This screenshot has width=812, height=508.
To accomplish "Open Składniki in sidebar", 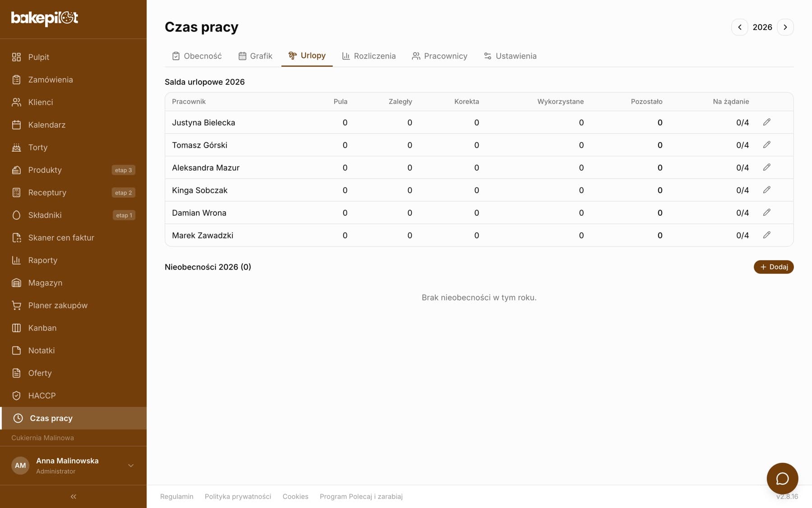I will point(73,215).
